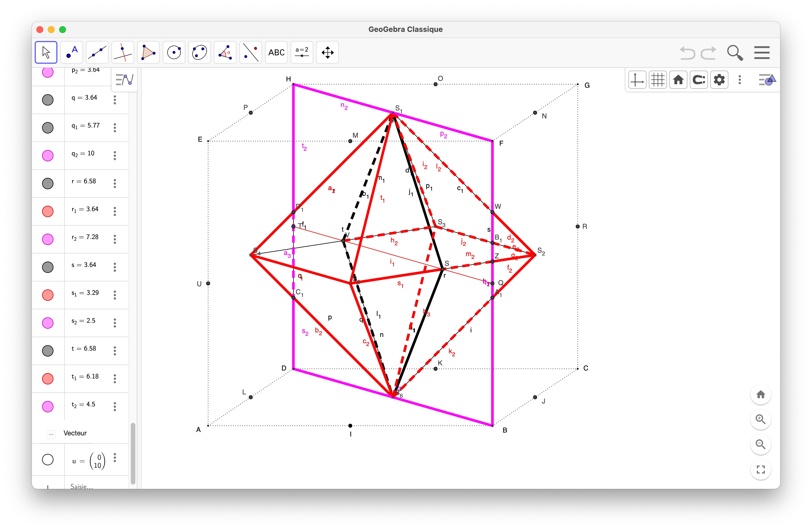Screen dimensions: 812x531
Task: Toggle visibility of segment q = 3.64
Action: point(48,100)
